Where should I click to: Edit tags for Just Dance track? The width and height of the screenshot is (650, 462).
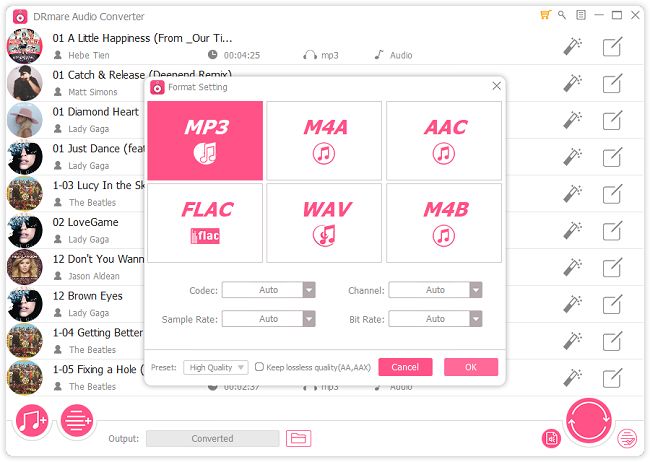612,157
